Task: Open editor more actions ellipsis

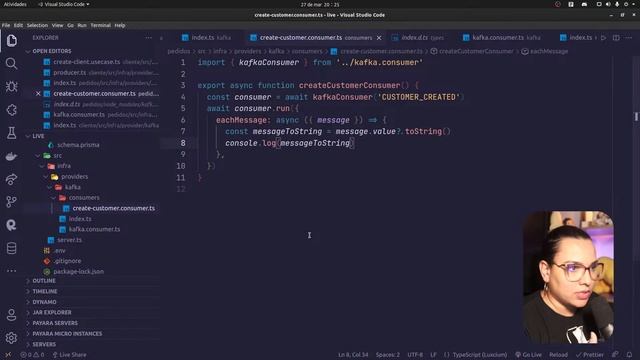Action: point(629,38)
